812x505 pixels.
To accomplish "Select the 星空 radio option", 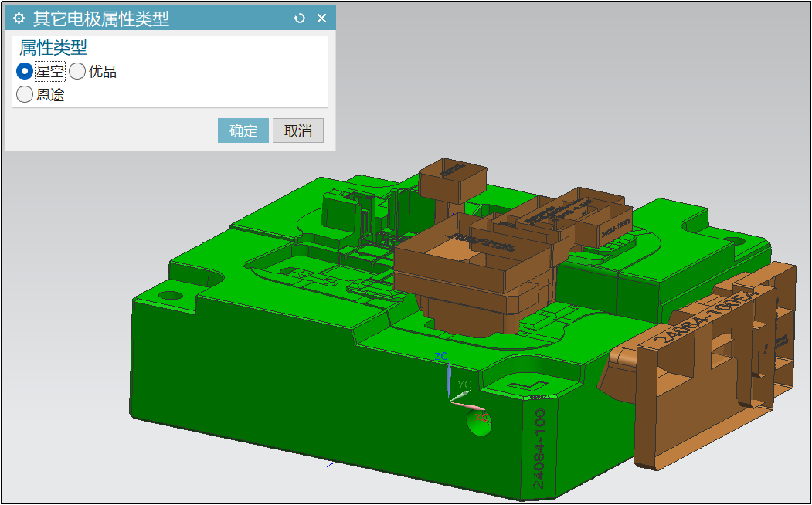I will (25, 72).
